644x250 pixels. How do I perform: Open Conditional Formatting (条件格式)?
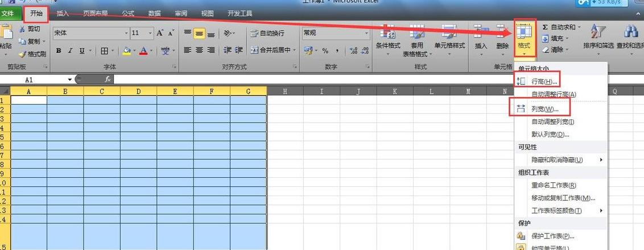click(x=388, y=41)
